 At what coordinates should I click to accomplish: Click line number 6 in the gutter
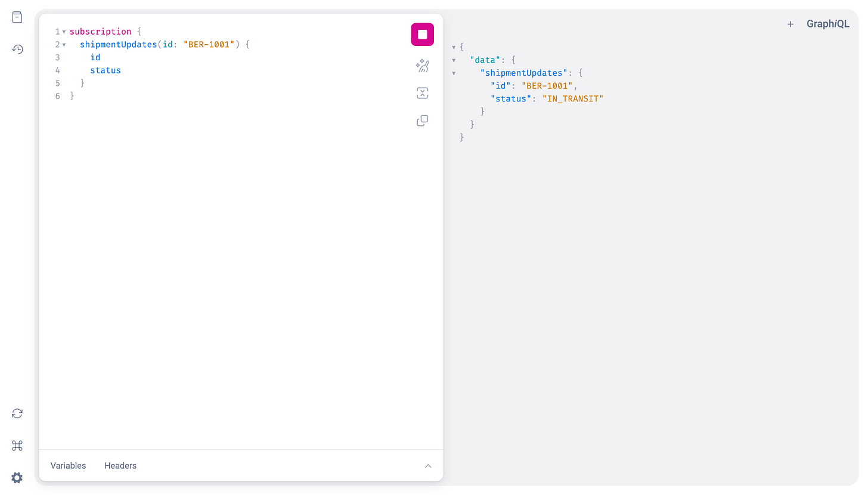click(58, 97)
